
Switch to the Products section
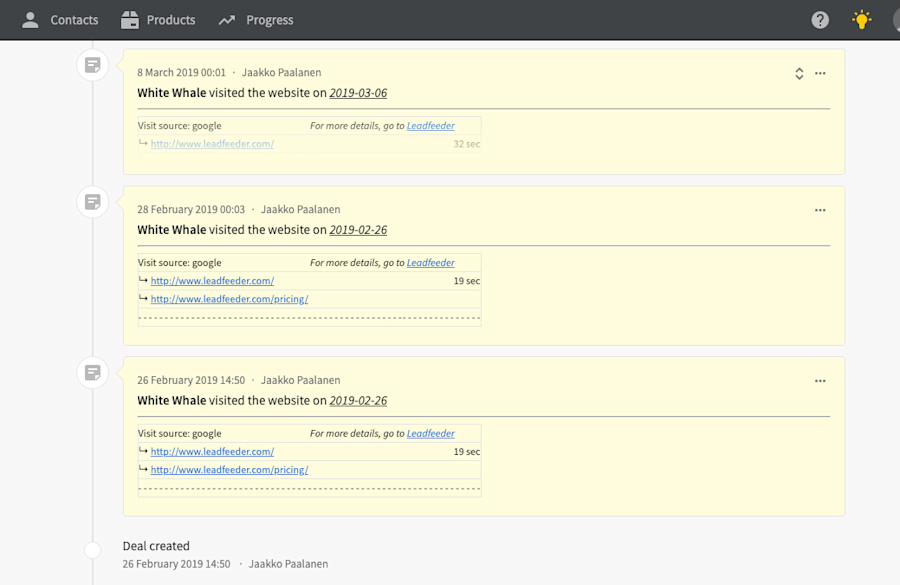point(172,19)
